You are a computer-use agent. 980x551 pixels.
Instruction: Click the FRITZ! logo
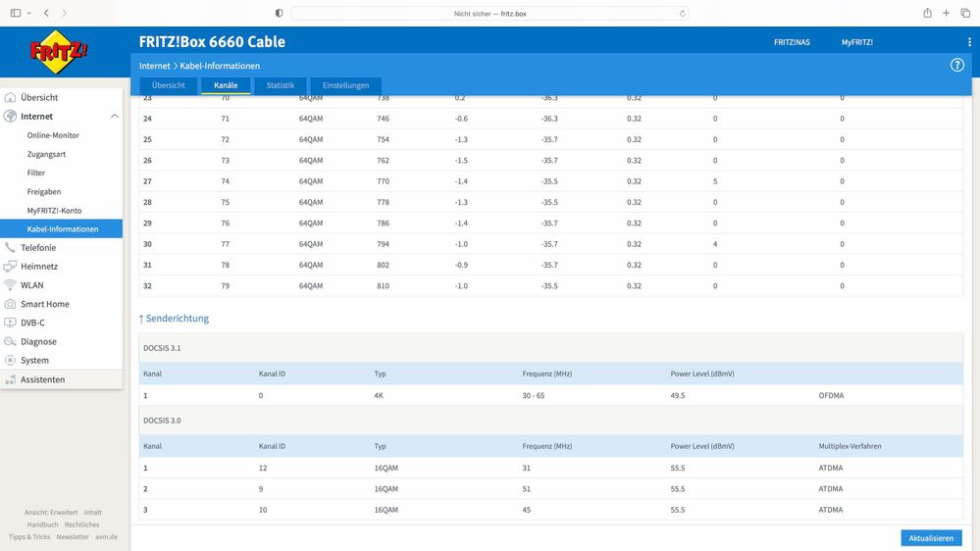coord(59,52)
